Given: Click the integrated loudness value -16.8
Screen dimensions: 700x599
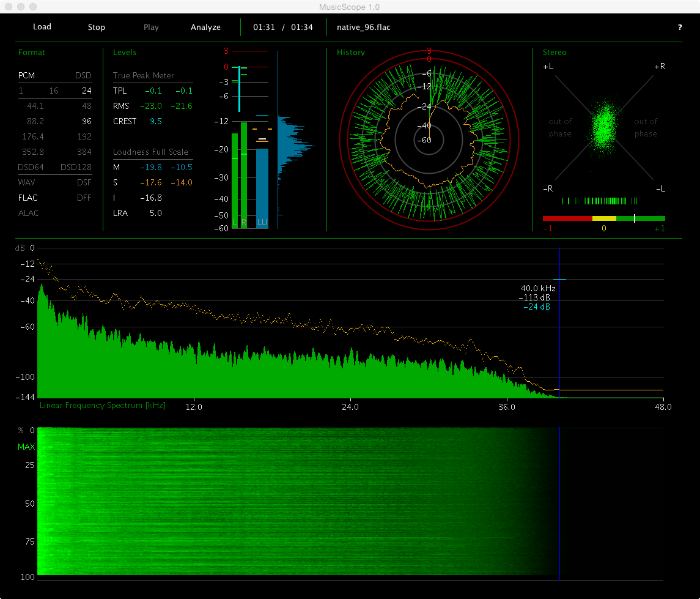Looking at the screenshot, I should 151,198.
